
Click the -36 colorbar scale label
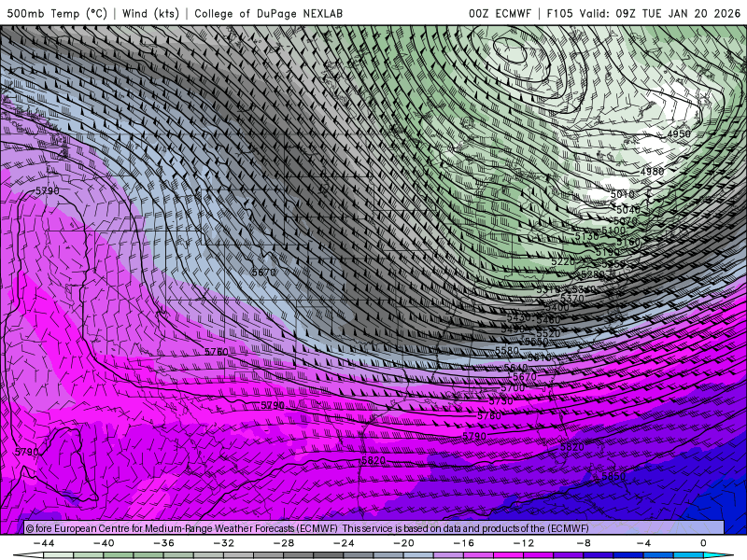(164, 543)
